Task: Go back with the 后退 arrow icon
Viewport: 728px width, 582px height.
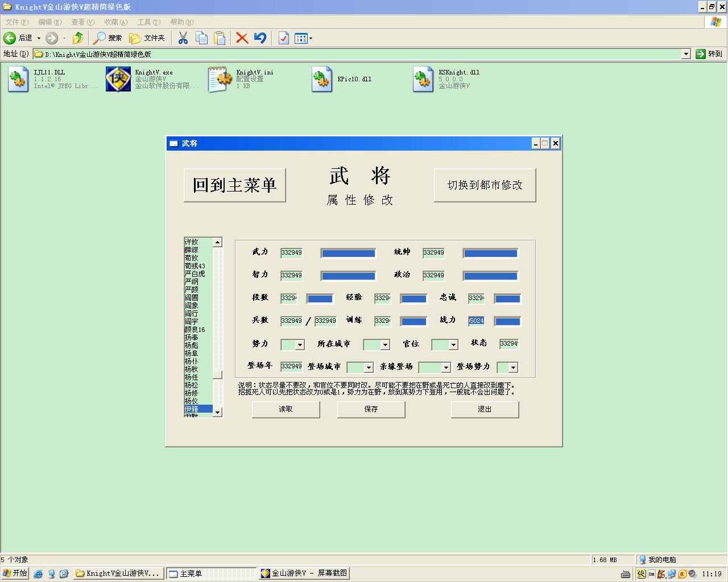Action: click(x=10, y=38)
